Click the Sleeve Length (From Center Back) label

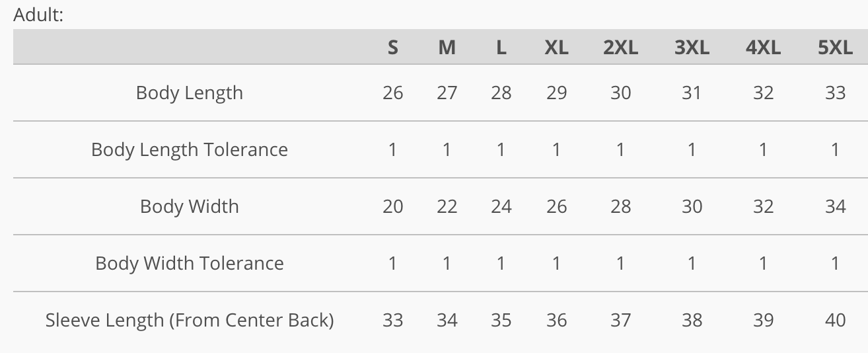pos(190,320)
